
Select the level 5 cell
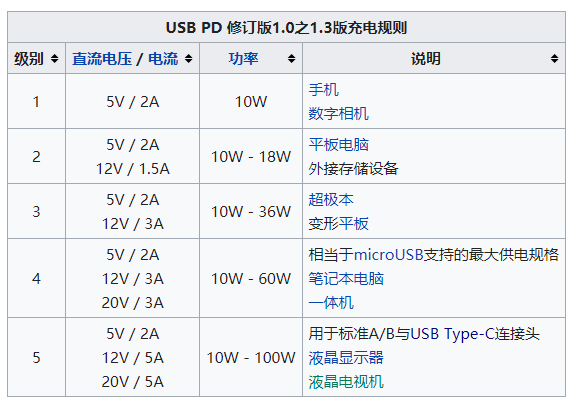[x=36, y=358]
